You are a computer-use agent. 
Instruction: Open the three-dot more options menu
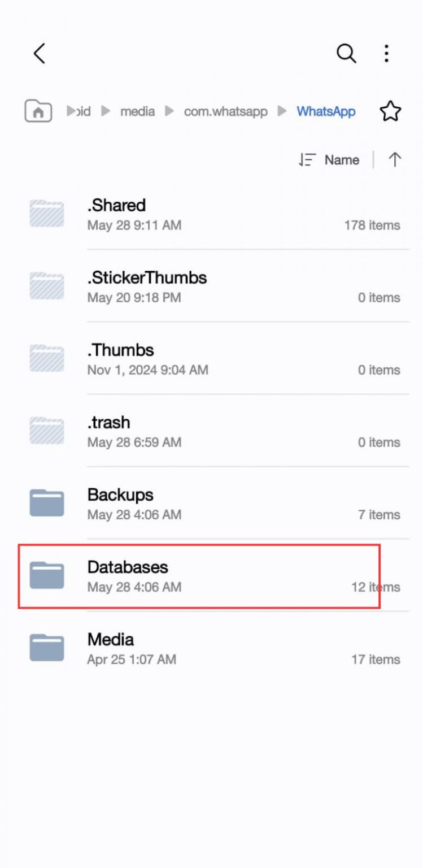tap(386, 54)
